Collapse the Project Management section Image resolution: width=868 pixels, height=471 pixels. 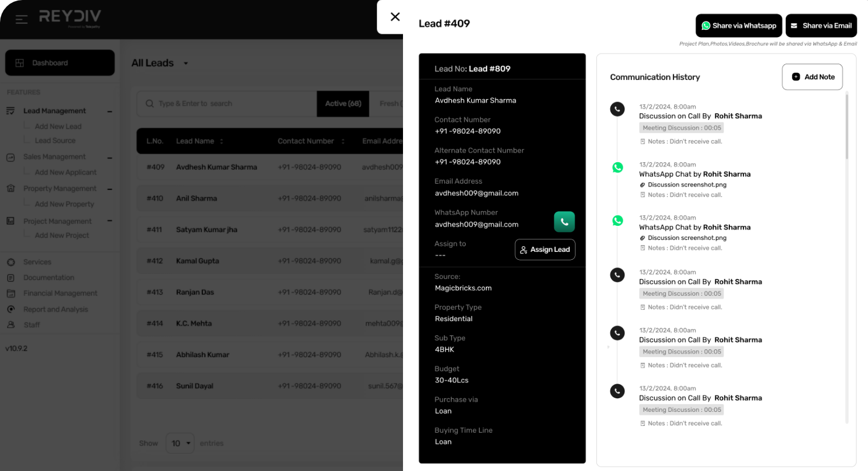(110, 221)
